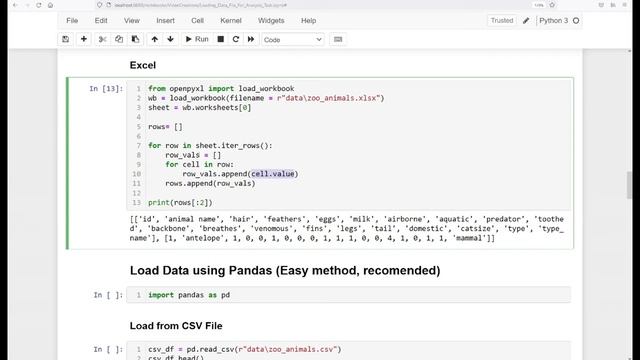This screenshot has height=360, width=640.
Task: Click the browser address bar URL
Action: point(201,5)
